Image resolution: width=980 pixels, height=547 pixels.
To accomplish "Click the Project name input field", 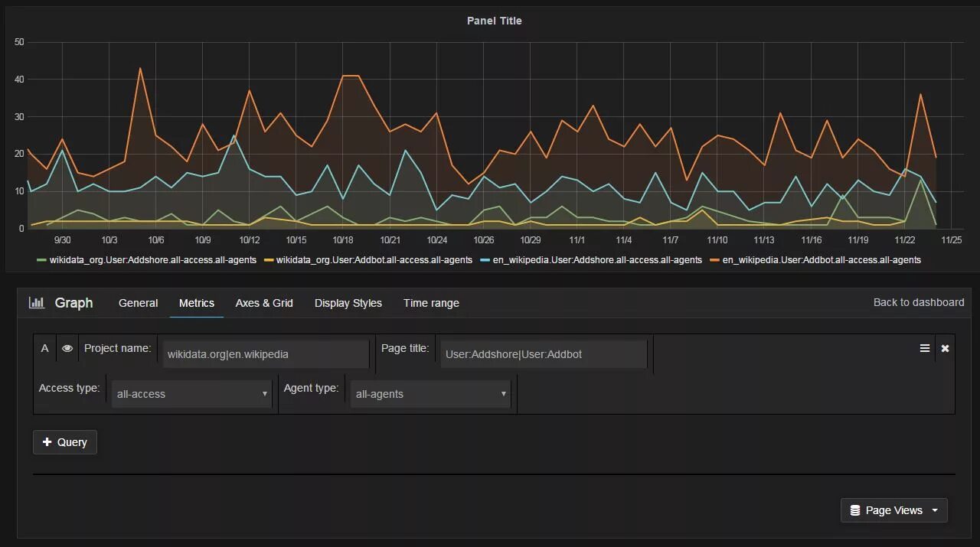I will click(x=266, y=354).
